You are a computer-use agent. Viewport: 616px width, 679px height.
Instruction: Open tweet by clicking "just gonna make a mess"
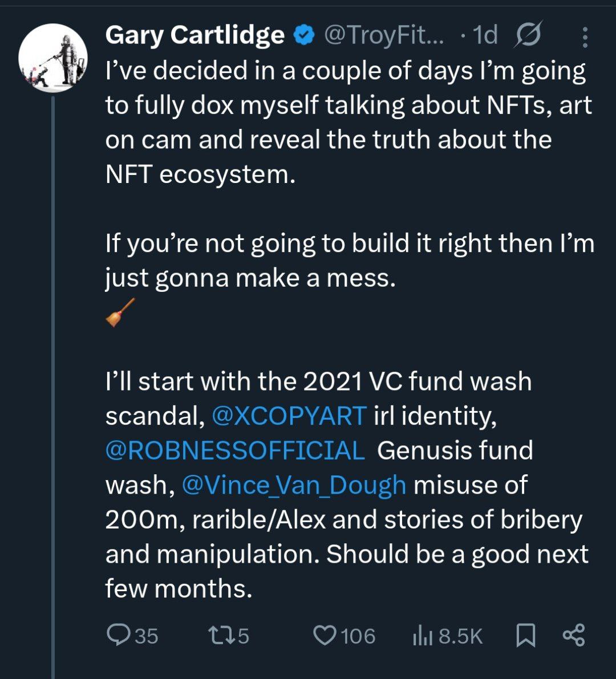pyautogui.click(x=250, y=278)
